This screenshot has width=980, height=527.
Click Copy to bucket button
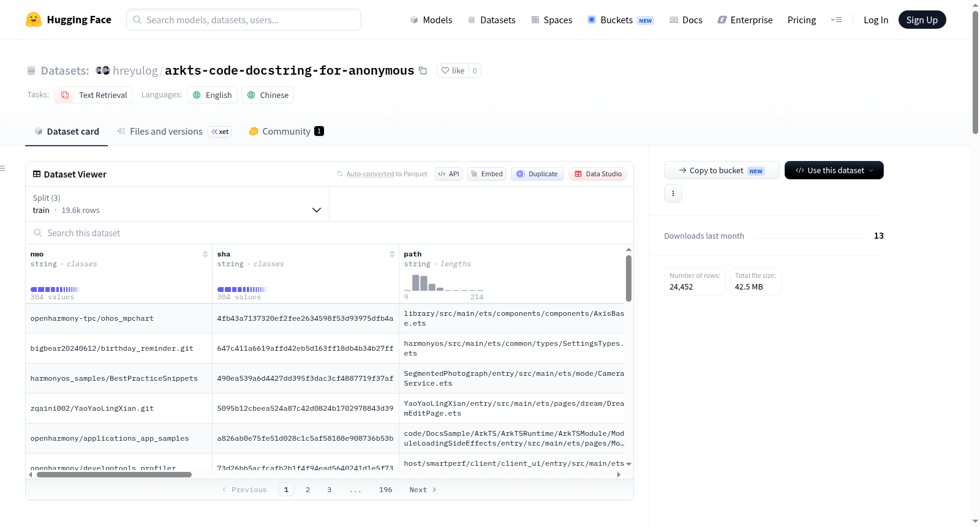(722, 170)
